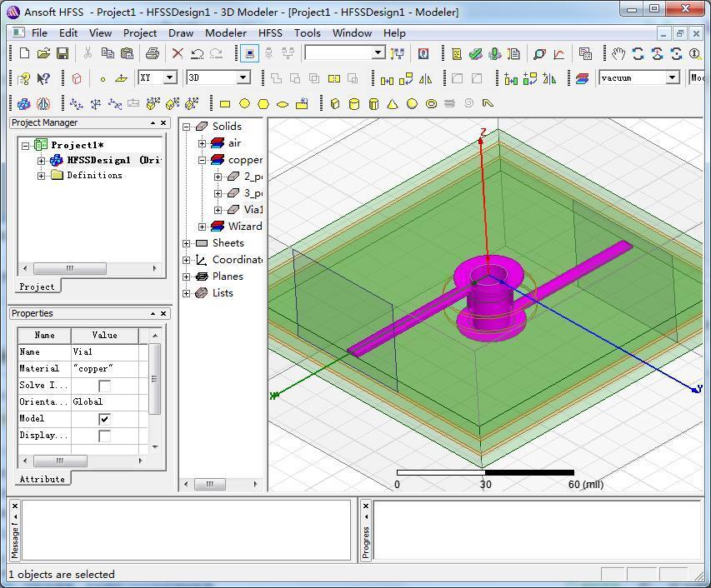The height and width of the screenshot is (588, 711).
Task: Select the Via1 object in the tree
Action: pyautogui.click(x=253, y=210)
